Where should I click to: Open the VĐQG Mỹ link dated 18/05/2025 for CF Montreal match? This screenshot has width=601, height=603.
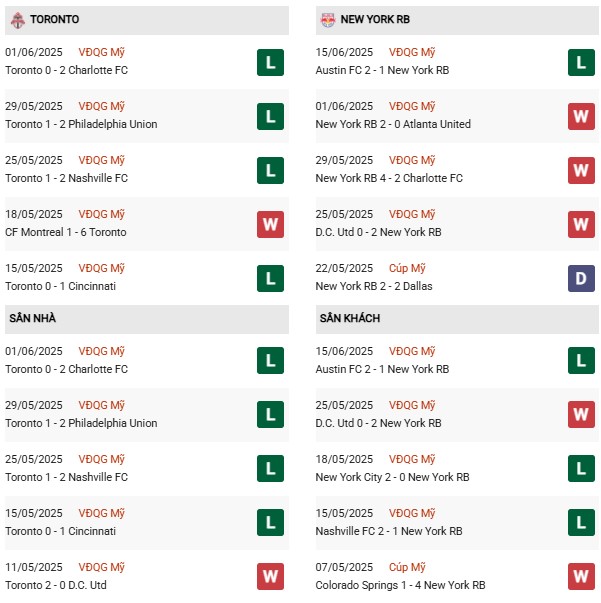[102, 214]
